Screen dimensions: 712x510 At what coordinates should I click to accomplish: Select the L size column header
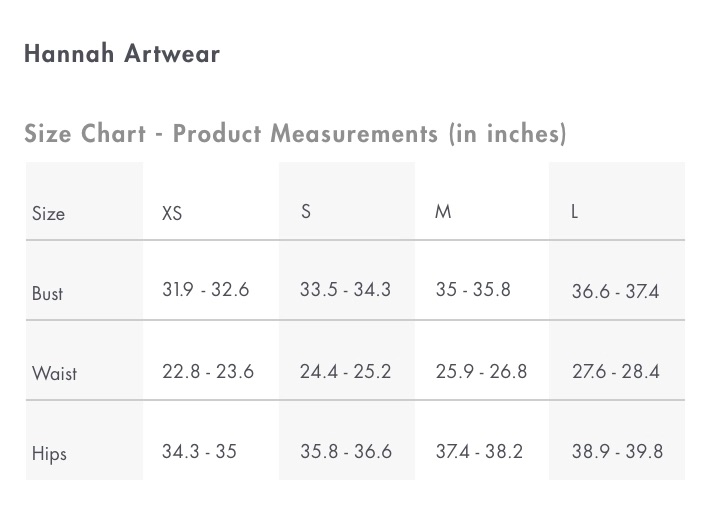pyautogui.click(x=574, y=212)
